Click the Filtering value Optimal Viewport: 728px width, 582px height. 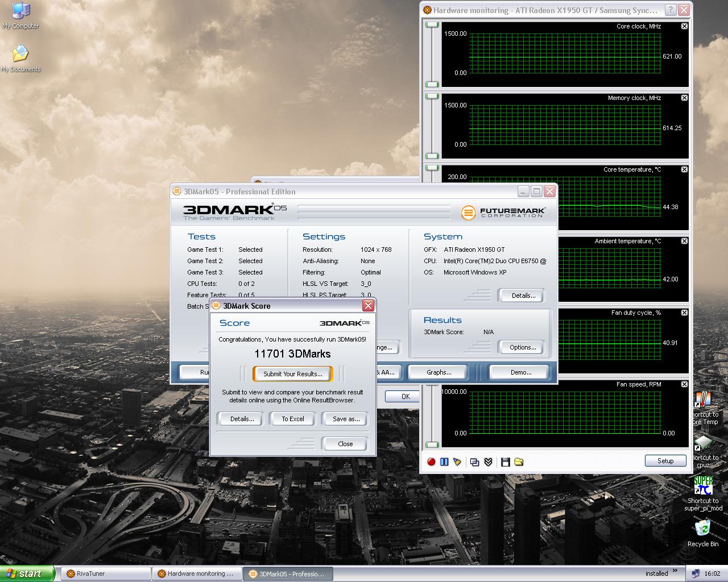click(371, 272)
